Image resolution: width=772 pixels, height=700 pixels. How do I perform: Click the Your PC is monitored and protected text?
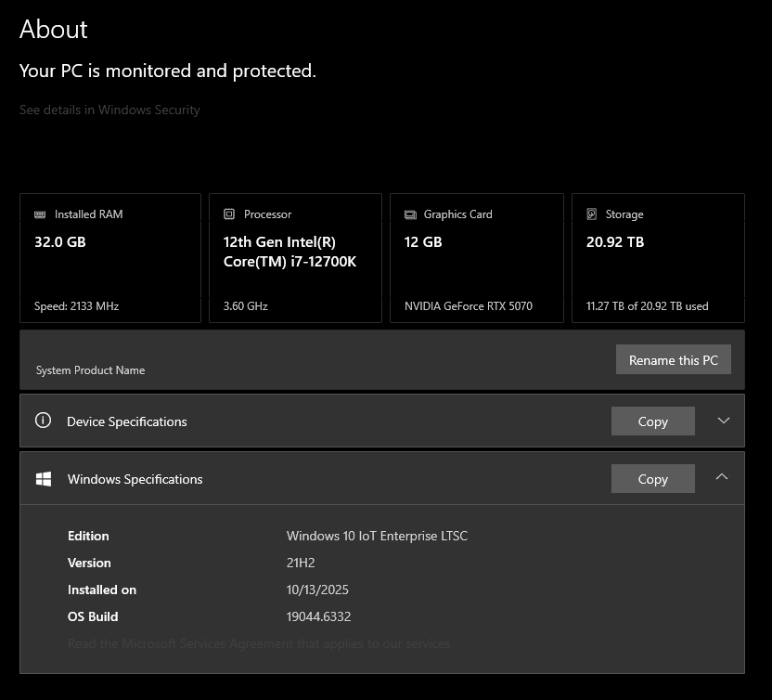(x=167, y=71)
